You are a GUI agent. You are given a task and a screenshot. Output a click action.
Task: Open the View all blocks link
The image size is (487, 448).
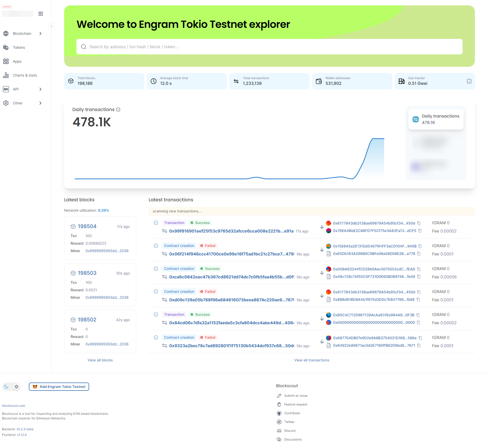pos(100,360)
